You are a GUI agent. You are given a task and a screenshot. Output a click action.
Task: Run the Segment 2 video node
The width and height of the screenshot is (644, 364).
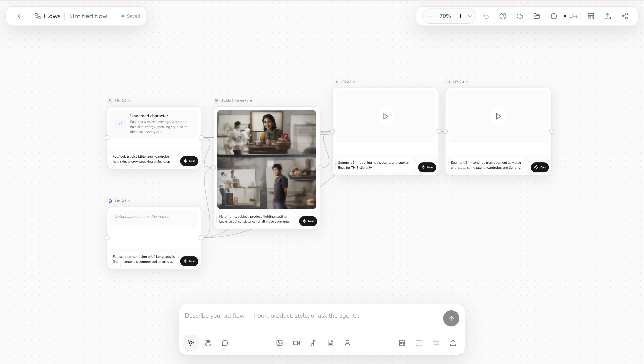(x=540, y=167)
